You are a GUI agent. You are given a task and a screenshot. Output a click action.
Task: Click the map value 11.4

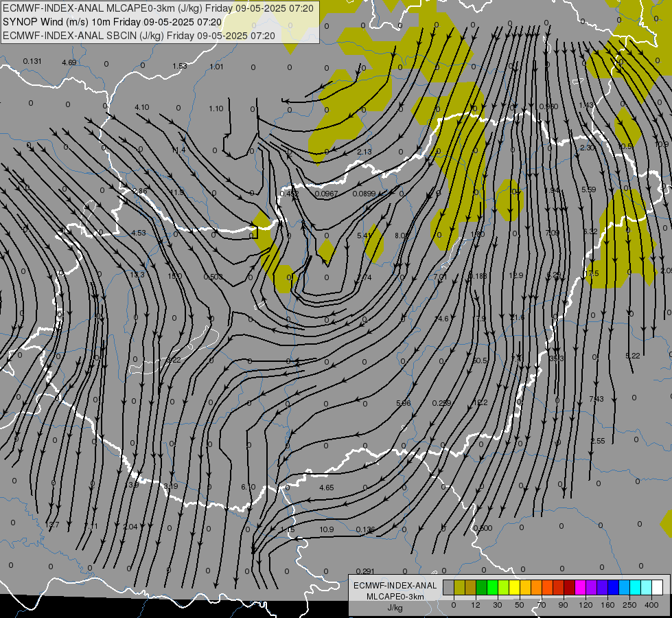point(178,150)
